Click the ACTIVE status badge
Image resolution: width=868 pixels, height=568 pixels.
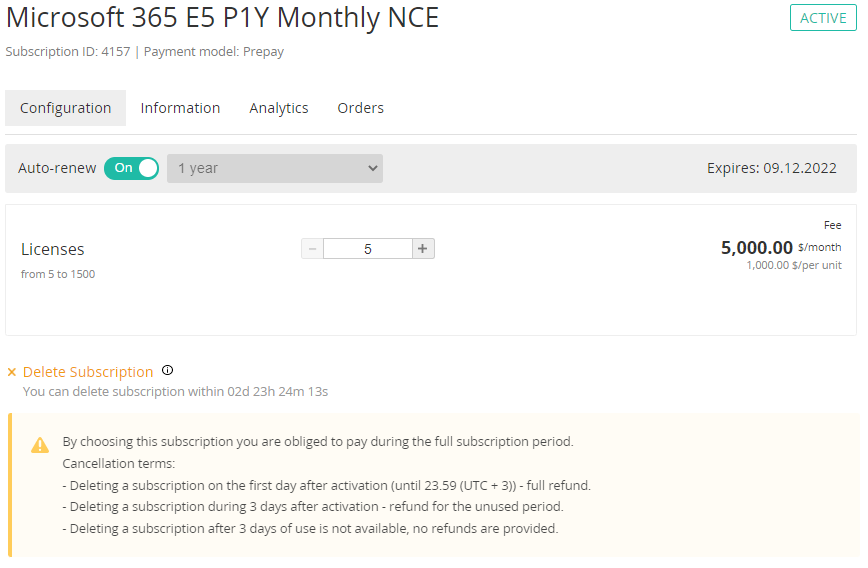[x=823, y=18]
